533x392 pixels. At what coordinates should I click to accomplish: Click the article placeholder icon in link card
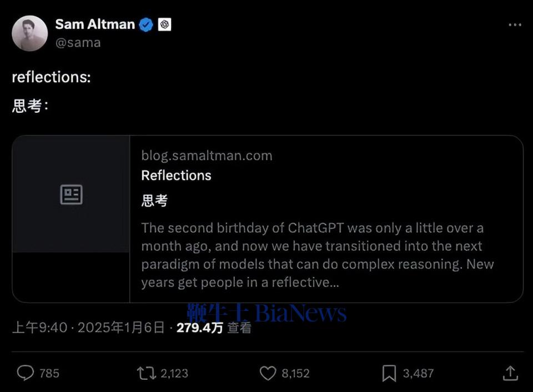(x=72, y=194)
